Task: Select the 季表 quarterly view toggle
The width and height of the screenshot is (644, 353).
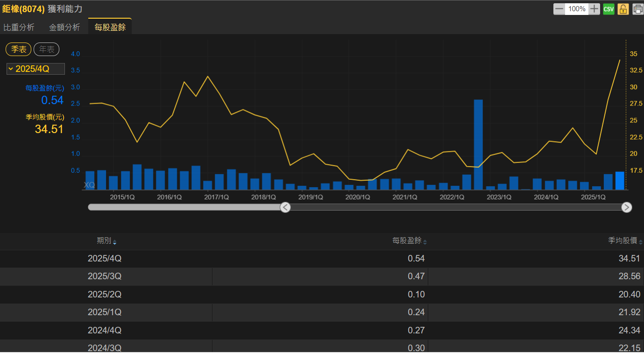Action: (19, 49)
